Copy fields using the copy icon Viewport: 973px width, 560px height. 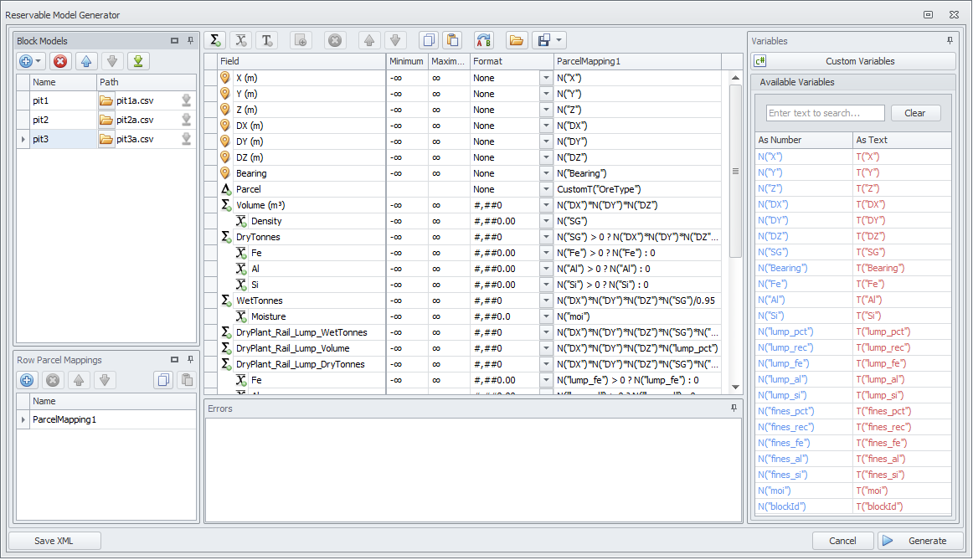tap(428, 40)
